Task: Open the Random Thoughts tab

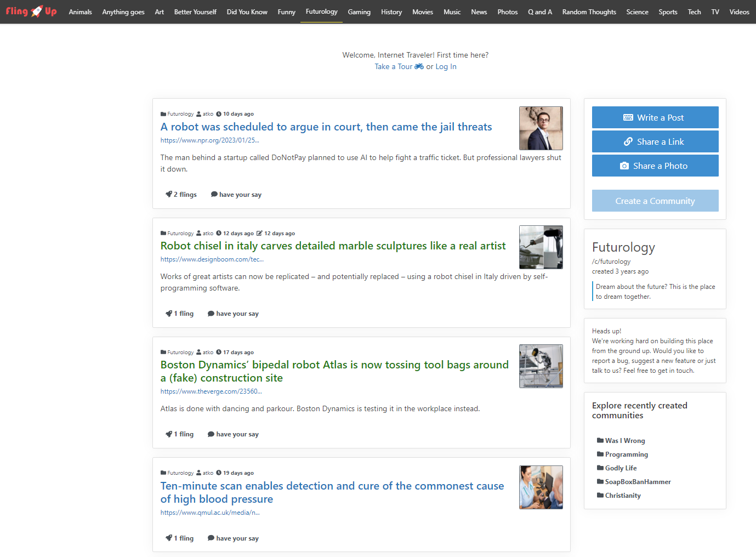Action: coord(589,12)
